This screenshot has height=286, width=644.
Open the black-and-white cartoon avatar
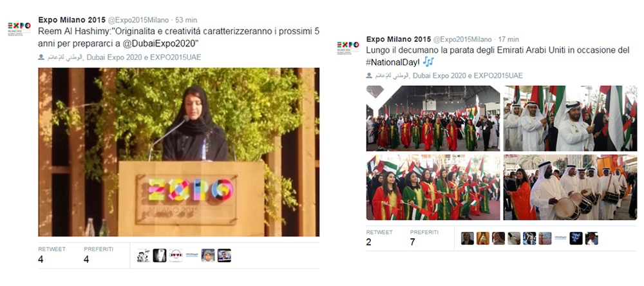144,255
